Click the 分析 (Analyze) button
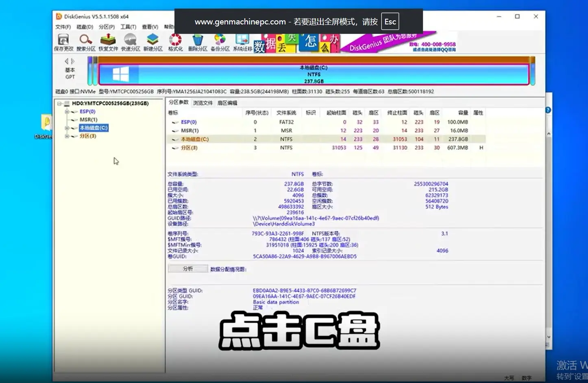The width and height of the screenshot is (588, 383). [188, 269]
